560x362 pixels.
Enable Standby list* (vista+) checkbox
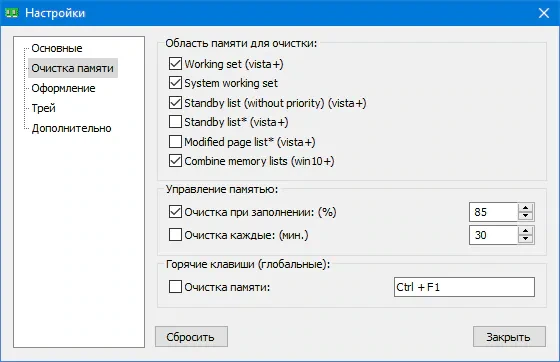tap(175, 122)
